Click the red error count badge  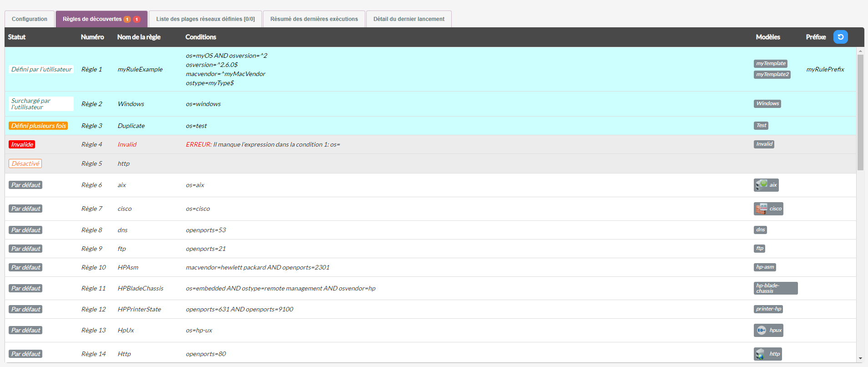136,19
